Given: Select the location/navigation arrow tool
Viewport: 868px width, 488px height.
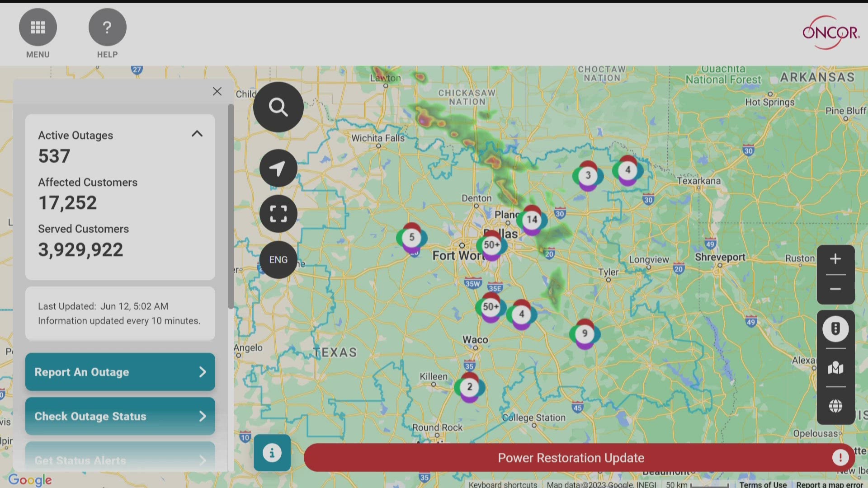Looking at the screenshot, I should click(278, 168).
